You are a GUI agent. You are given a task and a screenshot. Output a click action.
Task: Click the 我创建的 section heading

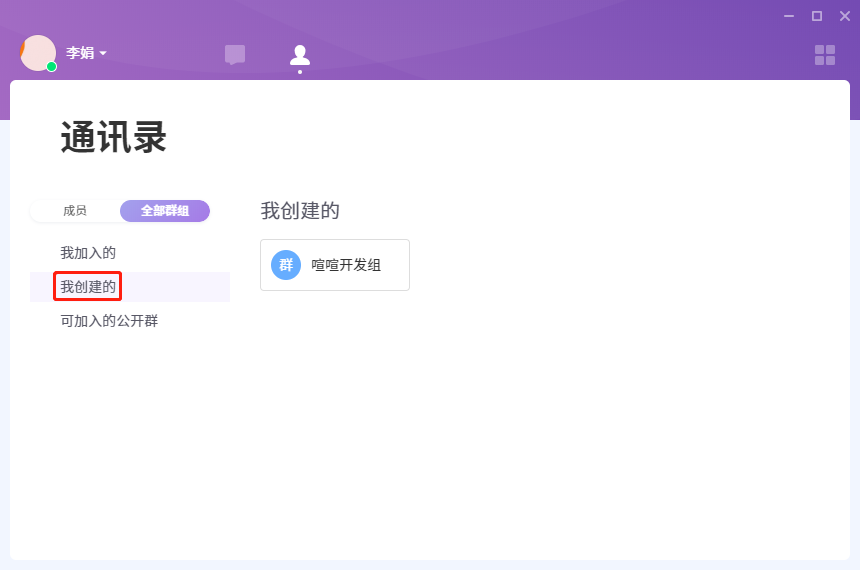[300, 211]
